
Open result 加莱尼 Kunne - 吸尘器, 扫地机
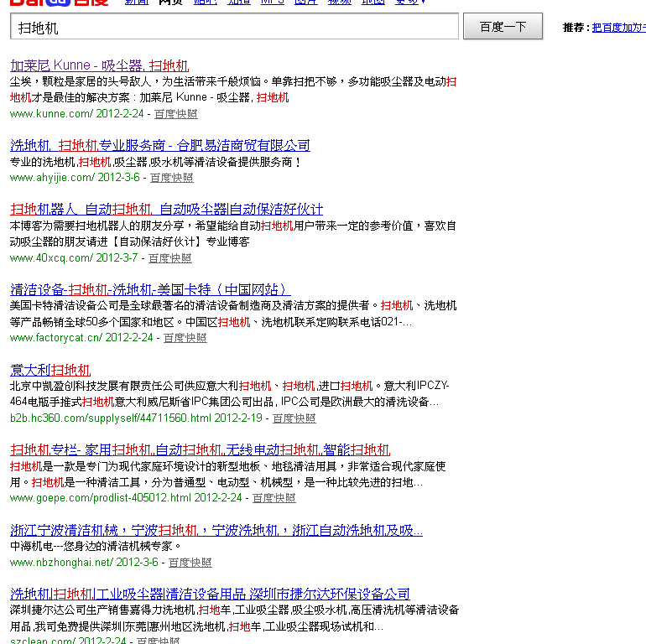(99, 65)
